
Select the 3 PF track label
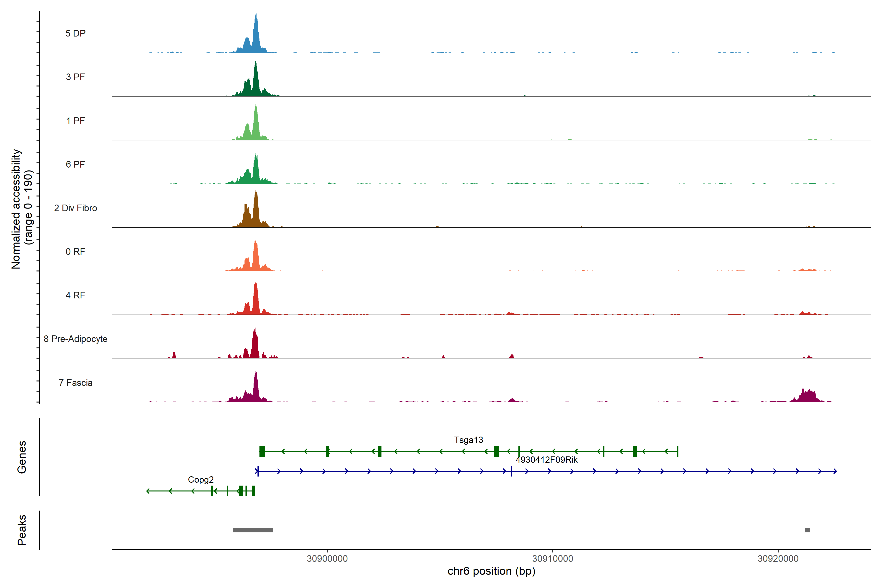tap(75, 77)
